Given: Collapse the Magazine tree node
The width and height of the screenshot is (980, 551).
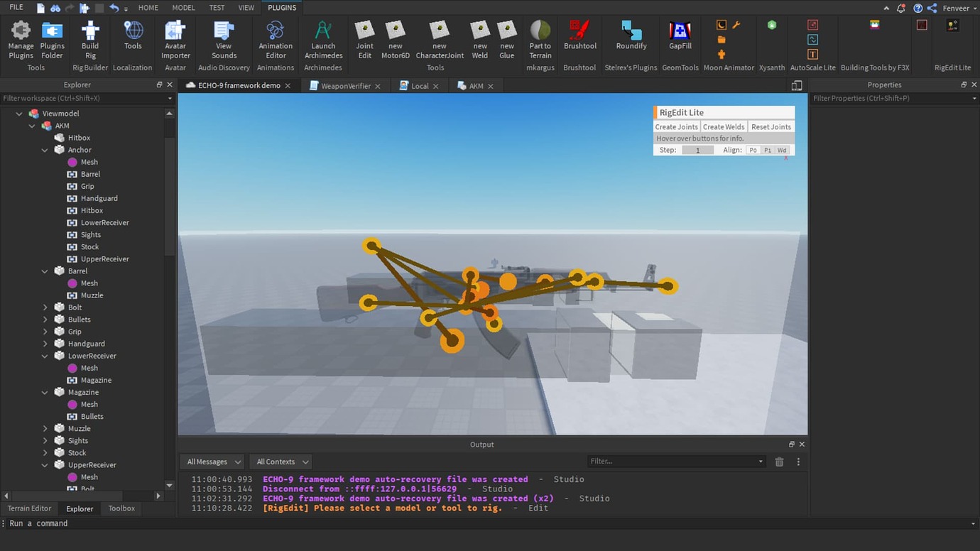Looking at the screenshot, I should tap(45, 392).
